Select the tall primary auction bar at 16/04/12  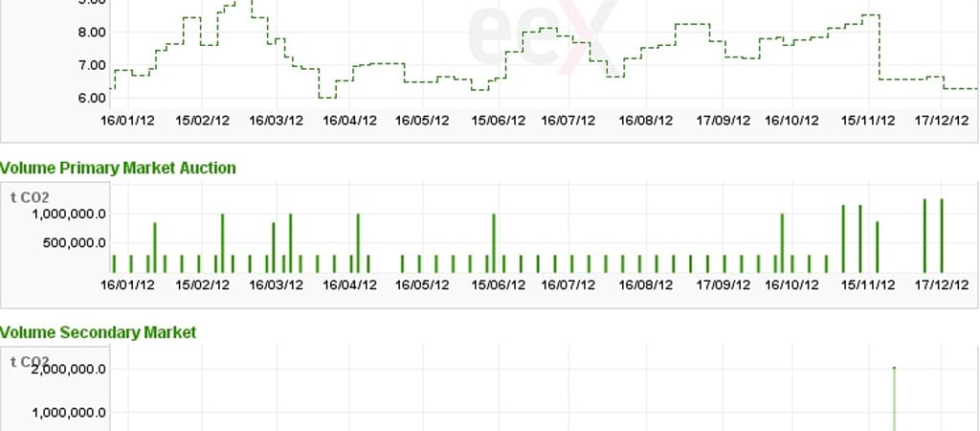(x=358, y=243)
